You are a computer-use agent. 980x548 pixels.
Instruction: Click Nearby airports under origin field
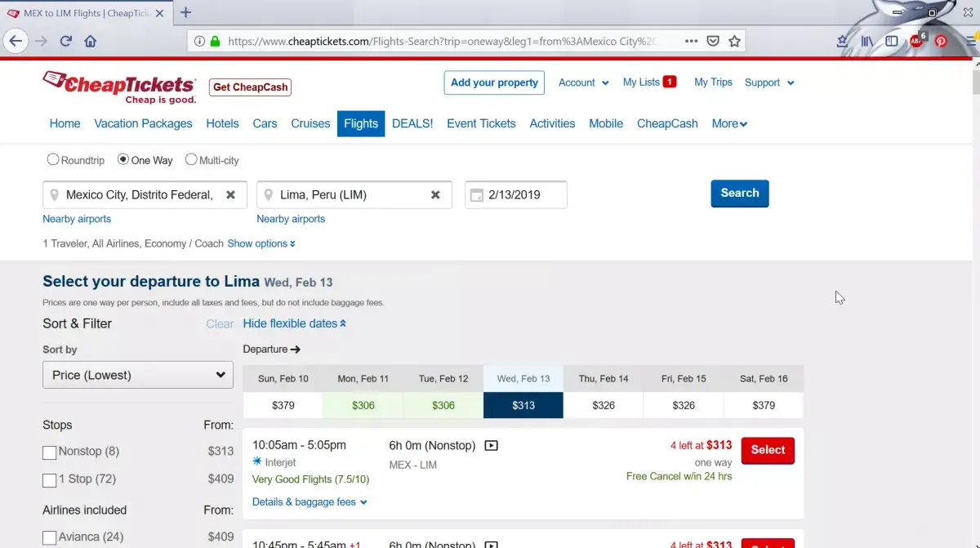[77, 219]
